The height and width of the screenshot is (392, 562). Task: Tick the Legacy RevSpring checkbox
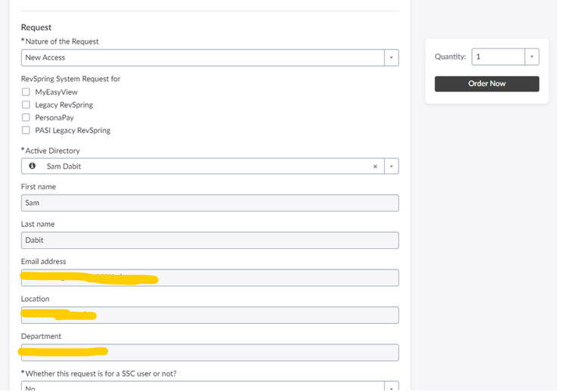coord(26,104)
